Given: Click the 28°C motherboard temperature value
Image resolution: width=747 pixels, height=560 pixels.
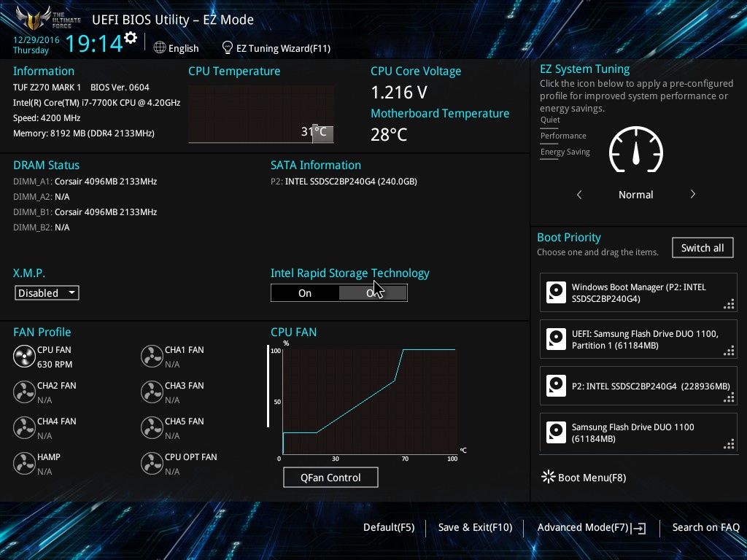Looking at the screenshot, I should coord(389,135).
